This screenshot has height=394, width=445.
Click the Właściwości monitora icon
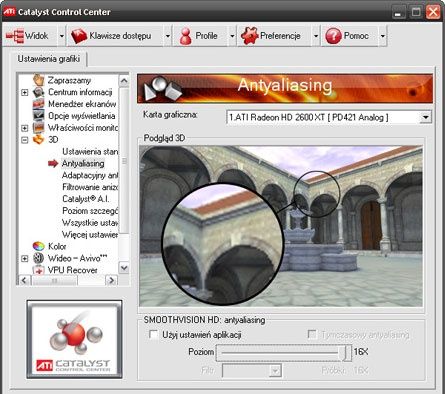(x=39, y=128)
